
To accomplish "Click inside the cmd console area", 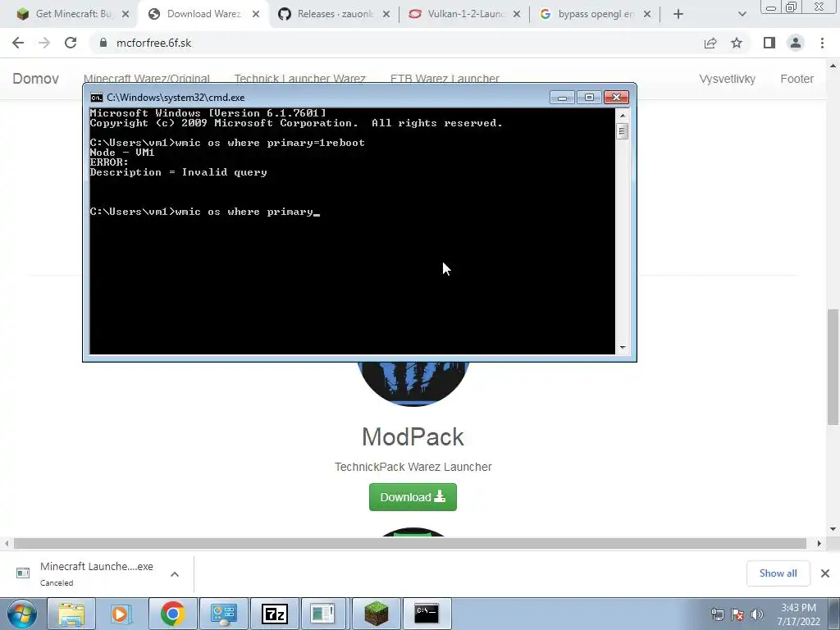I will point(352,231).
